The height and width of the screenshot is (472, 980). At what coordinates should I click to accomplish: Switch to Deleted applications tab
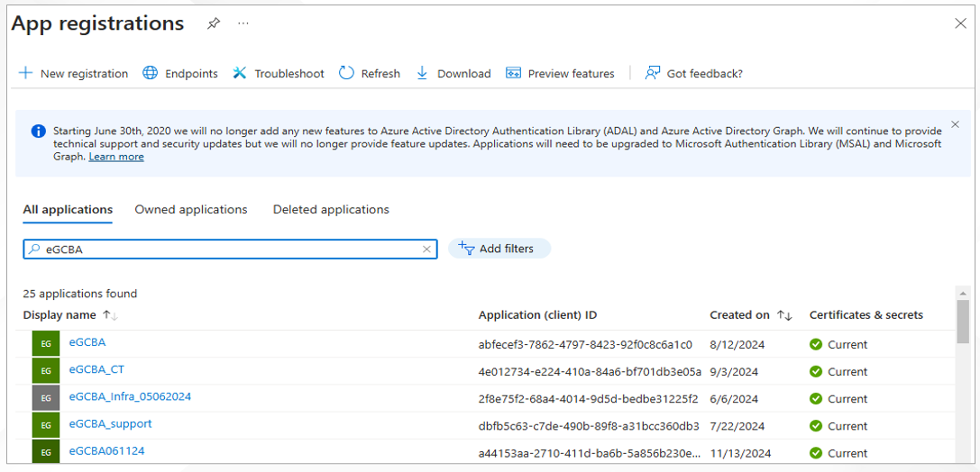click(331, 210)
